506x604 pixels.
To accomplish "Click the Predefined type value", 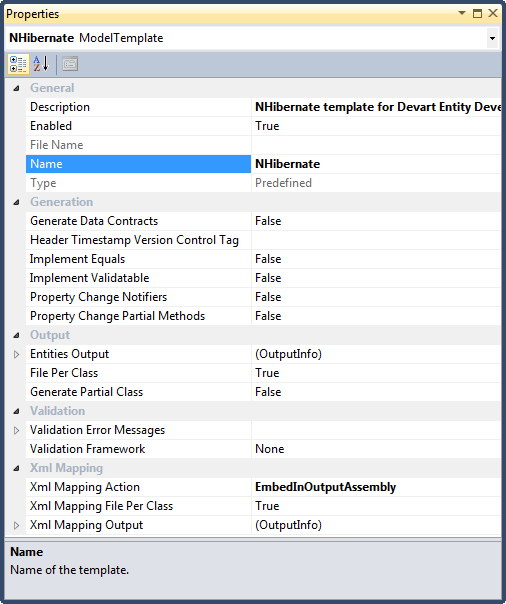I will point(283,183).
